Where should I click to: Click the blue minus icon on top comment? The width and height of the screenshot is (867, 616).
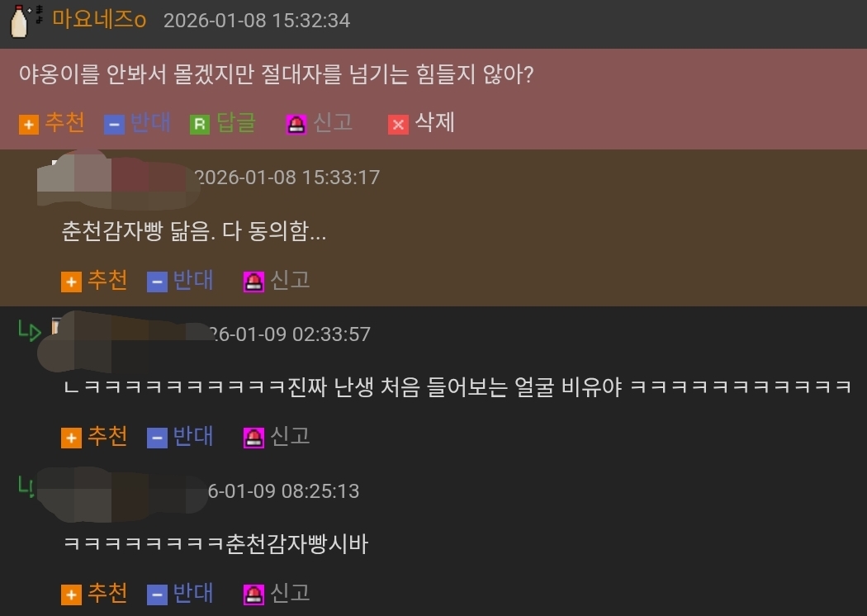114,125
